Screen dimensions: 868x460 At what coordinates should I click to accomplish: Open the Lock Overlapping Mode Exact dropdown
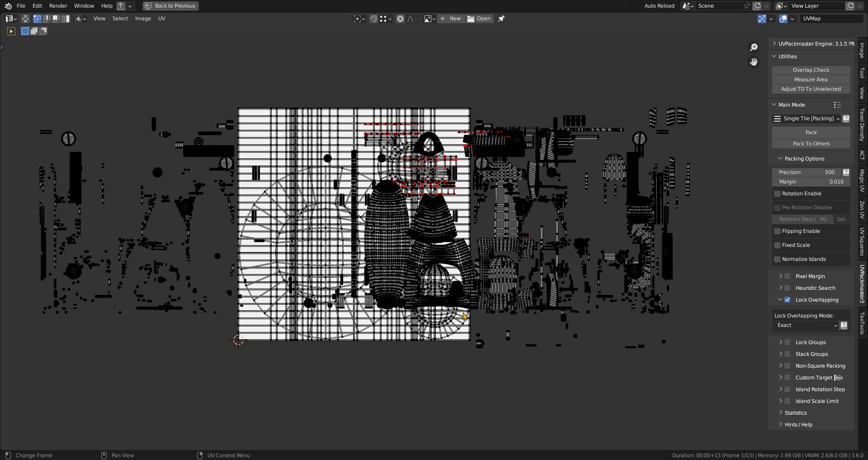[x=806, y=325]
